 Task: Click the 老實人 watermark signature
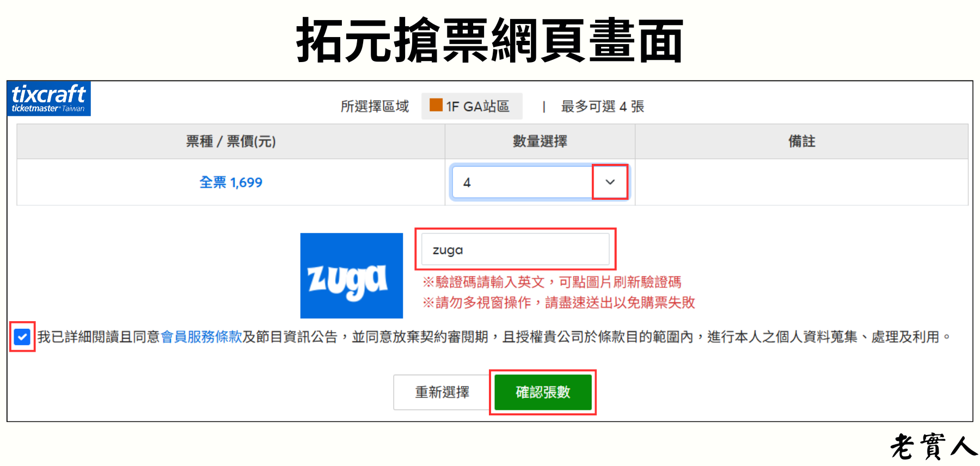(934, 446)
